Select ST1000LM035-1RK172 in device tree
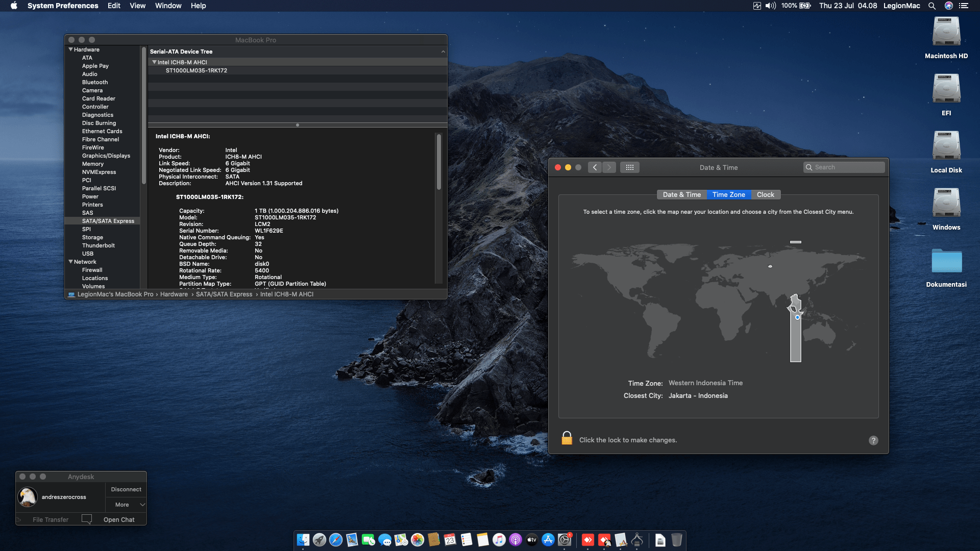The image size is (980, 551). pos(196,70)
